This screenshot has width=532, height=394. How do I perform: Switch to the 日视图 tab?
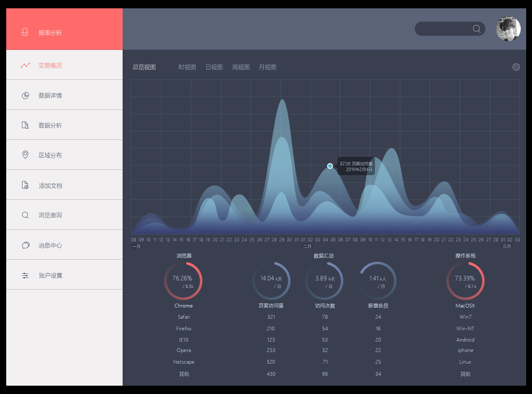[x=214, y=67]
